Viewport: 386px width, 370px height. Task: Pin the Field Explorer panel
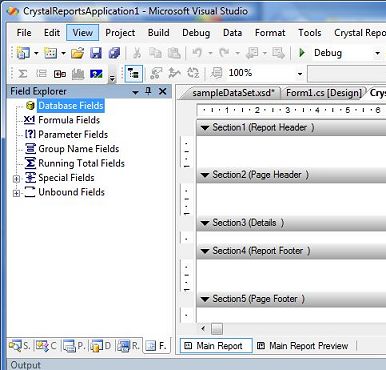coord(149,91)
